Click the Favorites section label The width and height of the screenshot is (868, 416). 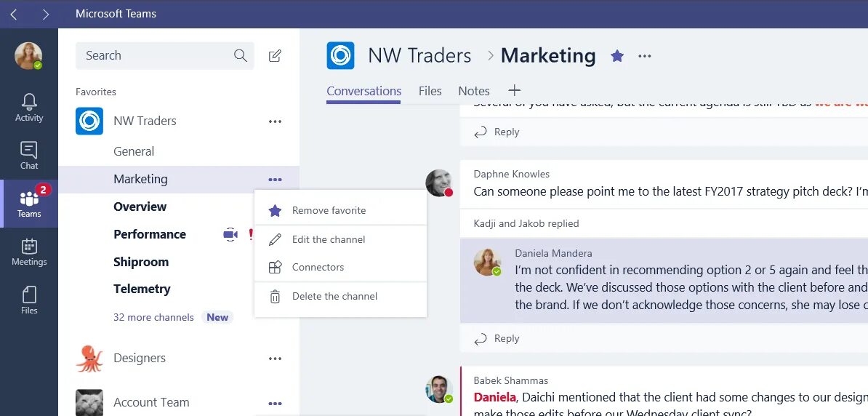(96, 92)
